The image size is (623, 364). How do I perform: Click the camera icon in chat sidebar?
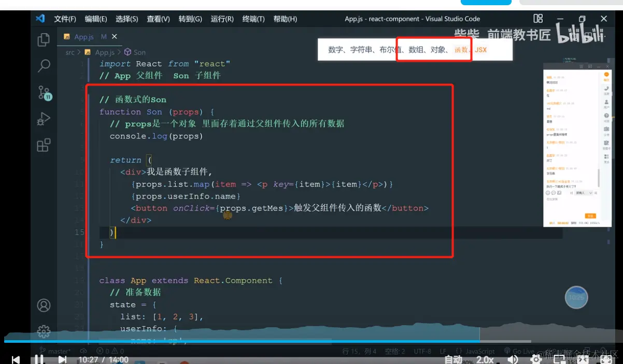pyautogui.click(x=606, y=130)
